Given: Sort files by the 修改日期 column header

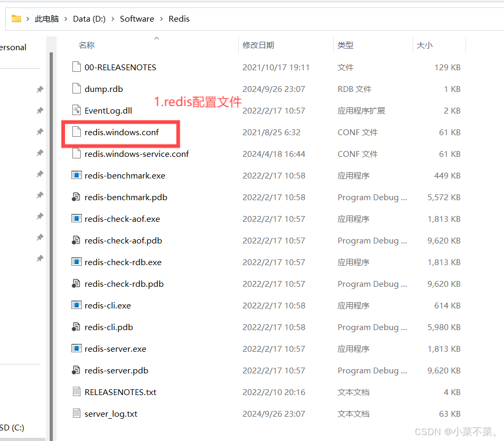Looking at the screenshot, I should click(x=258, y=45).
